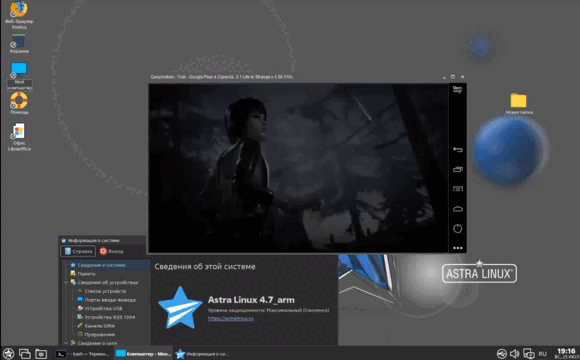Open the Astra star start menu
Image resolution: width=580 pixels, height=360 pixels.
[9, 354]
